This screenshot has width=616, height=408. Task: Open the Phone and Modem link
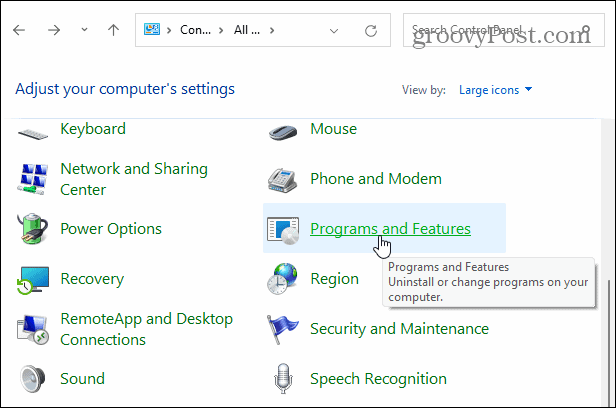(x=376, y=179)
